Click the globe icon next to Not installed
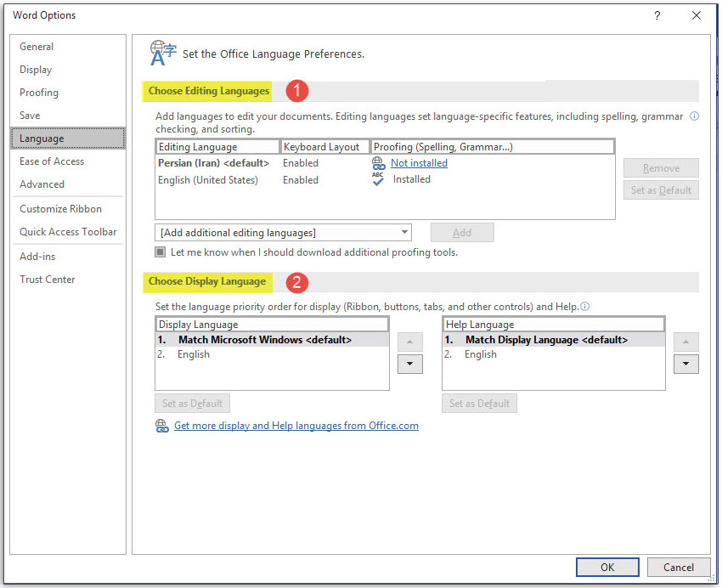722x588 pixels. click(379, 163)
